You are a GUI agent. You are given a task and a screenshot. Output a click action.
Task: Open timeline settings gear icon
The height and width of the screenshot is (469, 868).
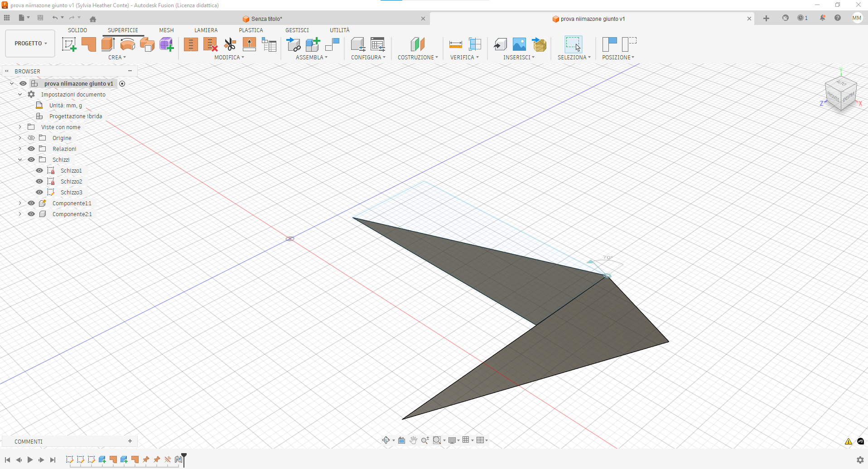coord(860,460)
